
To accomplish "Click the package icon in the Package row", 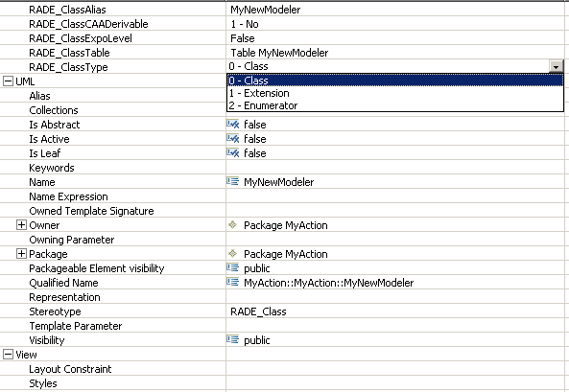I will coord(232,253).
